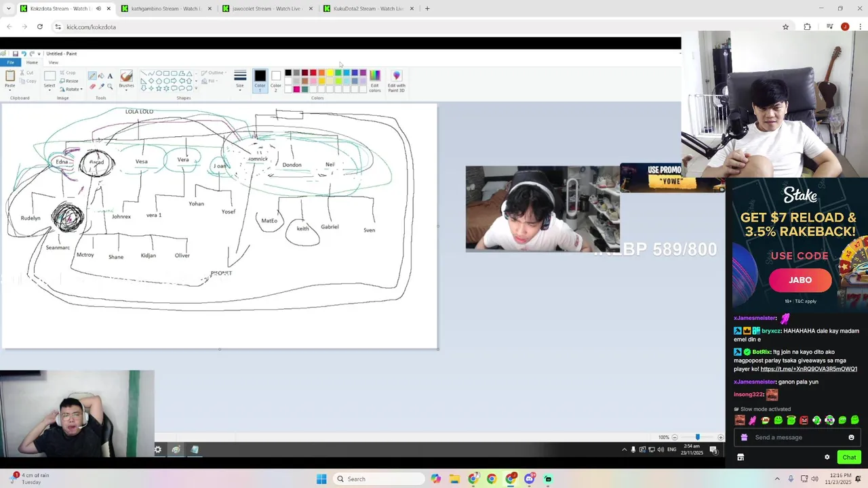Image resolution: width=868 pixels, height=488 pixels.
Task: Click the Send a message field
Action: [x=797, y=437]
